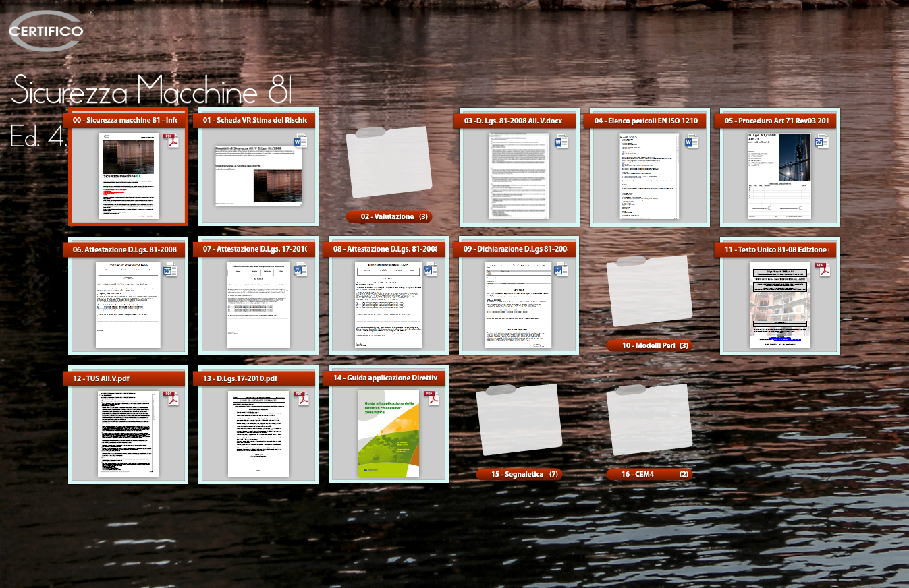Click Word icon on 01 - Scheda VR tile

(x=301, y=141)
